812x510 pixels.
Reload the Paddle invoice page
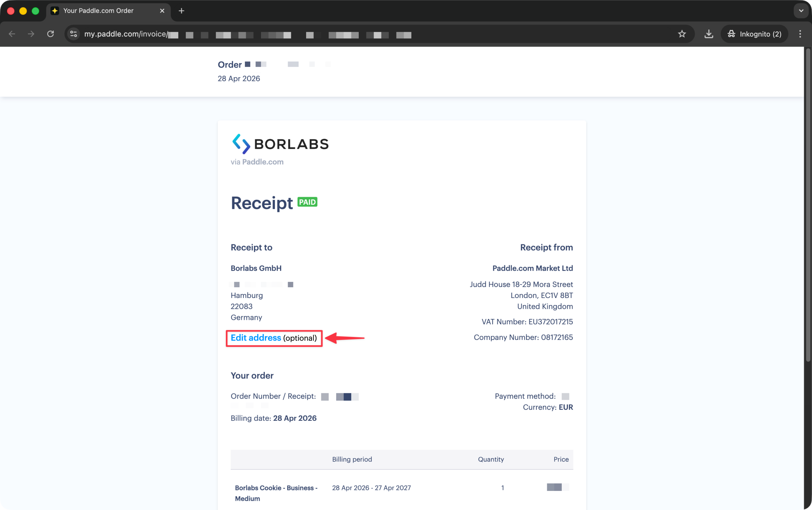(50, 34)
